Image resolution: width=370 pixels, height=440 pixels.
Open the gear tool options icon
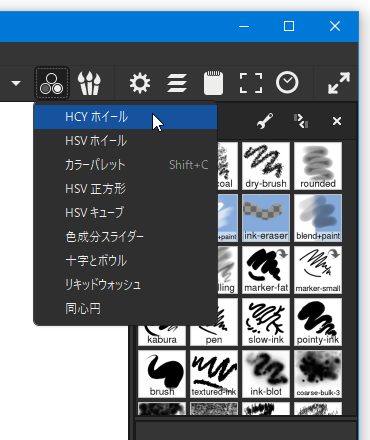140,83
